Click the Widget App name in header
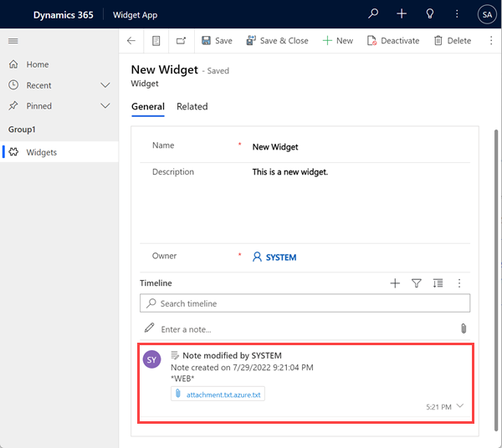The width and height of the screenshot is (502, 448). pyautogui.click(x=135, y=15)
